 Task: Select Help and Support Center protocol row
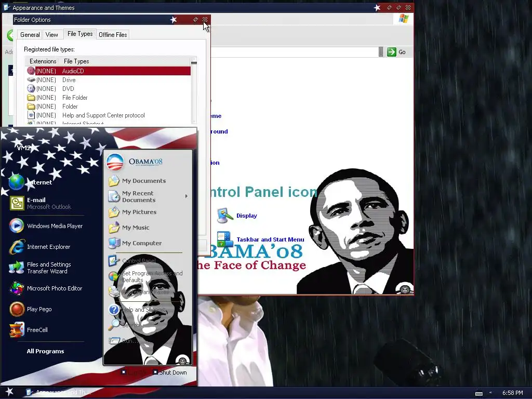(109, 115)
